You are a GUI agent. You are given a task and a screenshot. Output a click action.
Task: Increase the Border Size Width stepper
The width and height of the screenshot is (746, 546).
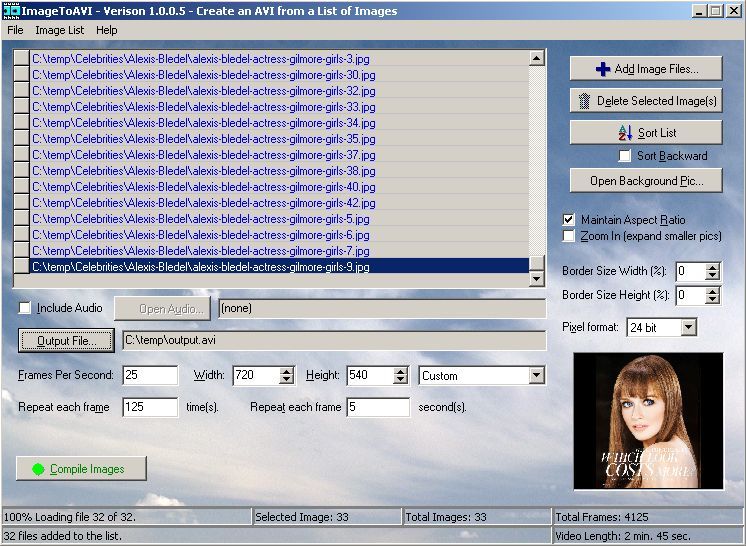tap(712, 267)
